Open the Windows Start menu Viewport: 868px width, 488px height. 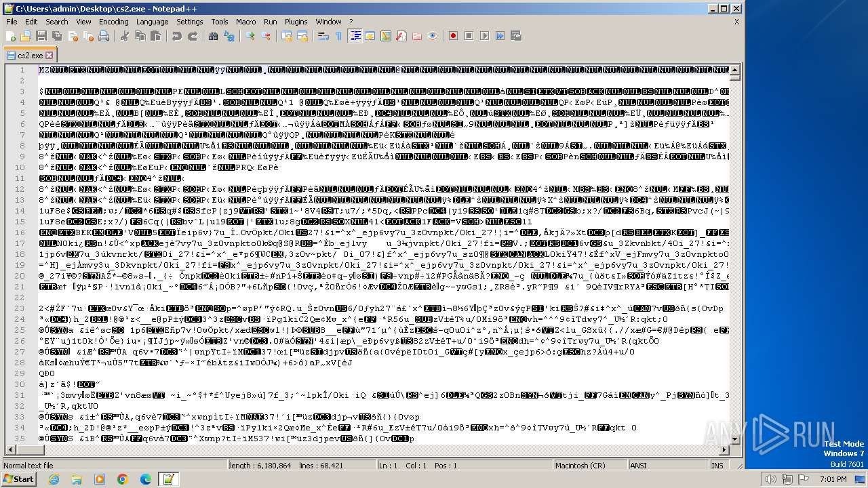18,479
